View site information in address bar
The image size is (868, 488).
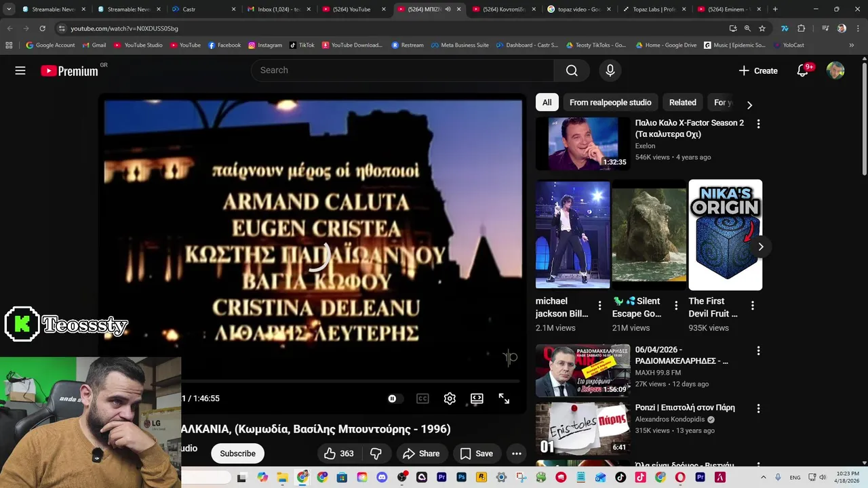tap(62, 28)
